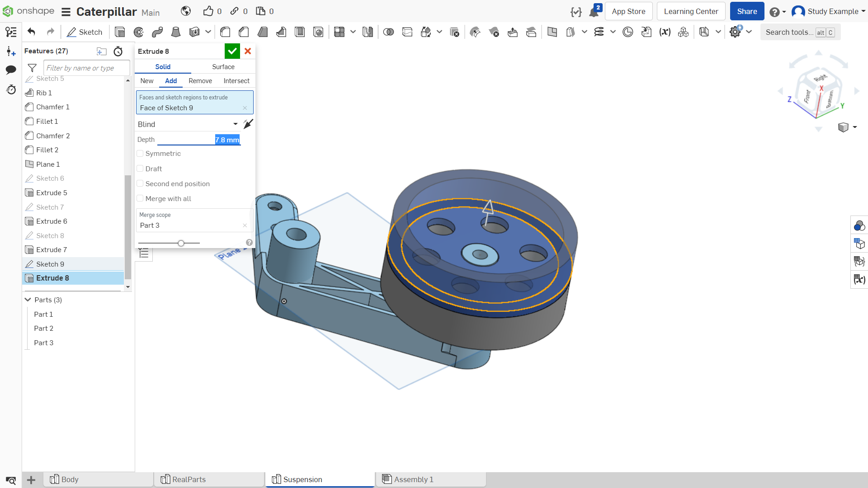Enable Second end position checkbox
This screenshot has width=868, height=488.
(x=140, y=184)
